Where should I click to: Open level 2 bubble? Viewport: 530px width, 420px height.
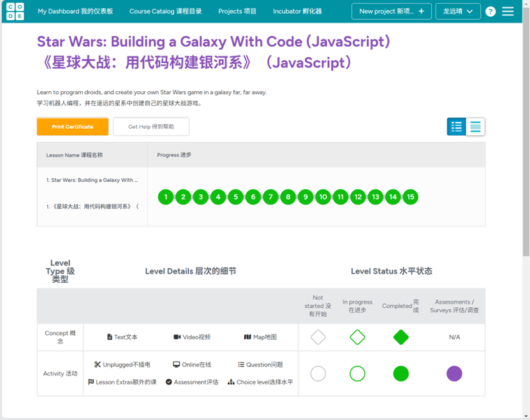183,197
